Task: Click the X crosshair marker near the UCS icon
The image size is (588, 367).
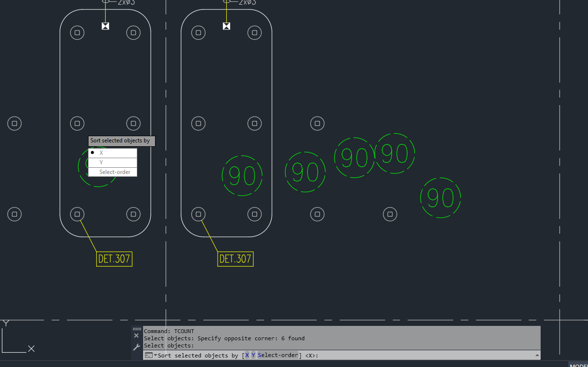Action: point(32,349)
